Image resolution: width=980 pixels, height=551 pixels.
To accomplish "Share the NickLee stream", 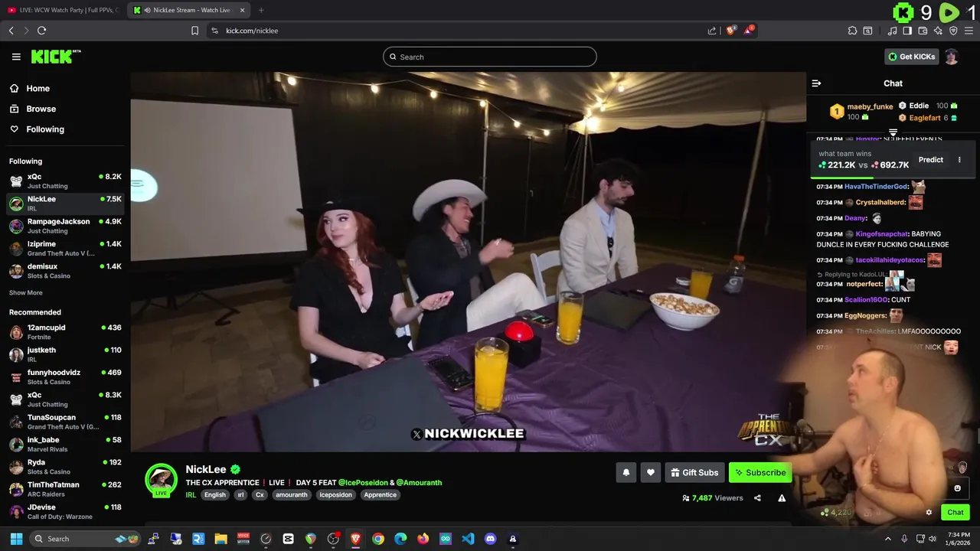I will tap(757, 498).
